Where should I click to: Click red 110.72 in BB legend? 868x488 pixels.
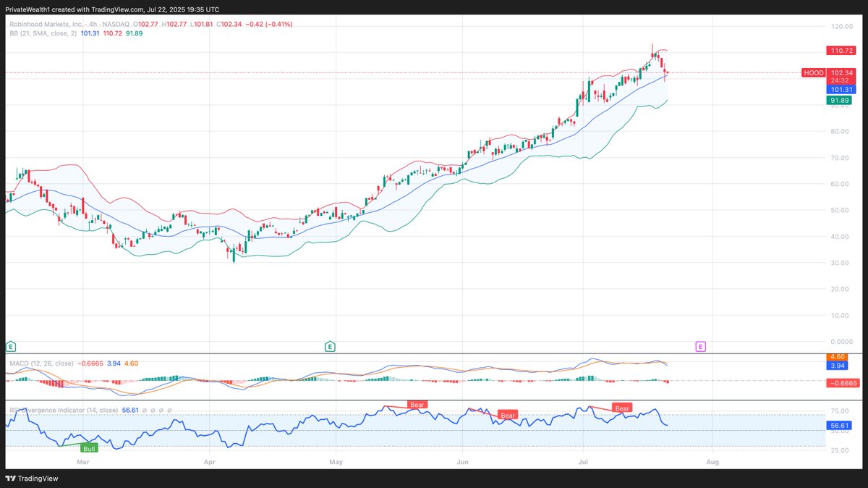114,33
